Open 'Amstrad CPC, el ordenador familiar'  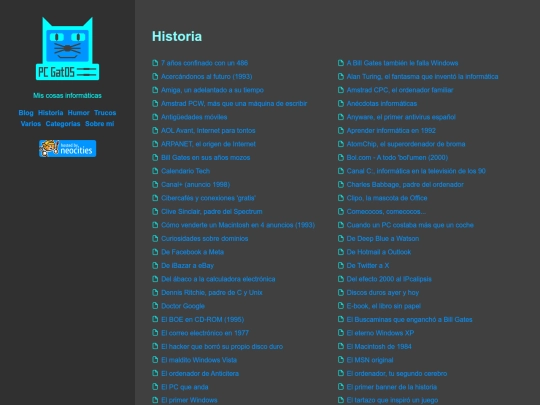coord(400,90)
